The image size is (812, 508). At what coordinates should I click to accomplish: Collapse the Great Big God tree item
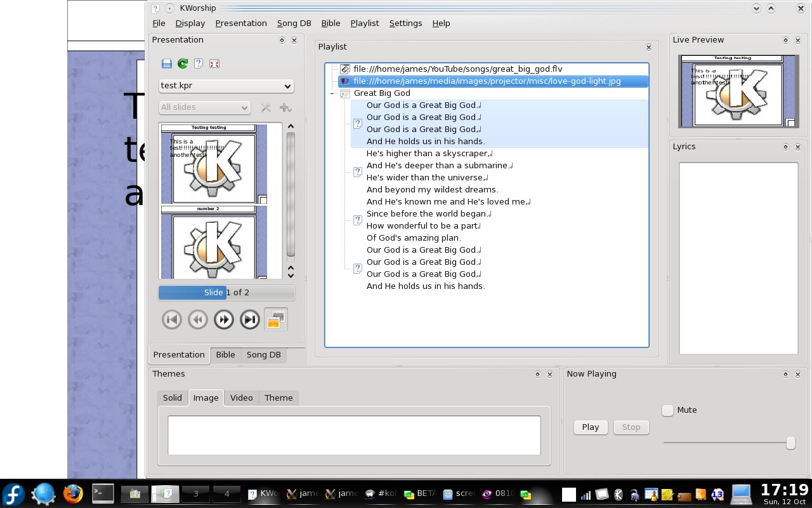pyautogui.click(x=332, y=93)
